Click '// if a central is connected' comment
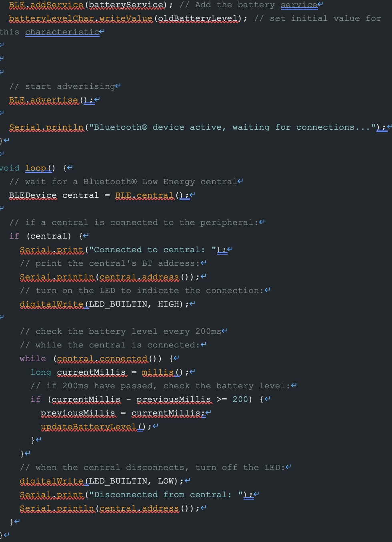 point(134,223)
